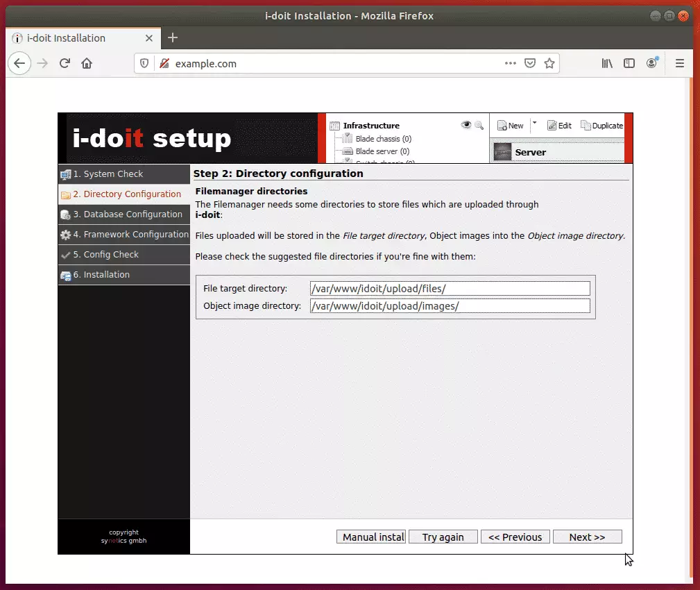This screenshot has height=590, width=700.
Task: Click the System Check monitor icon
Action: point(66,175)
